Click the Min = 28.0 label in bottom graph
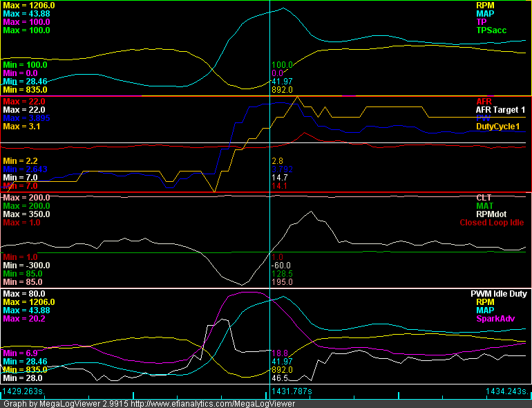Image resolution: width=532 pixels, height=408 pixels. (x=23, y=378)
